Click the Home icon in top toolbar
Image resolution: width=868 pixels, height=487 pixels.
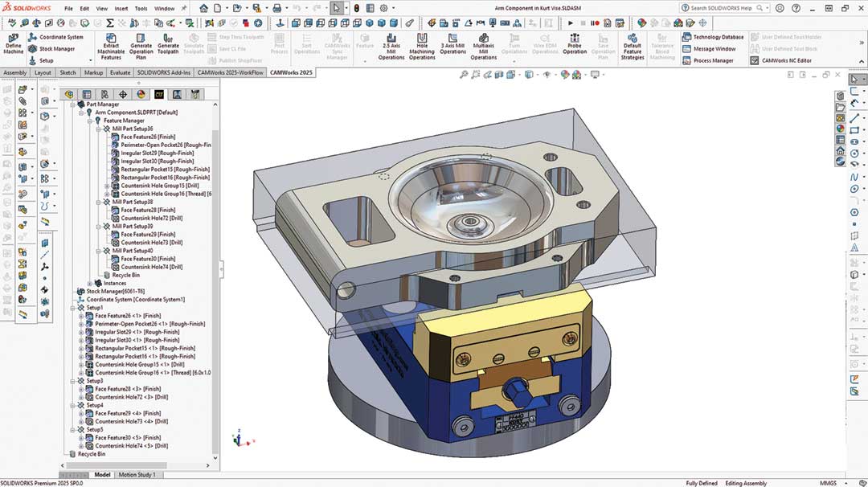204,8
